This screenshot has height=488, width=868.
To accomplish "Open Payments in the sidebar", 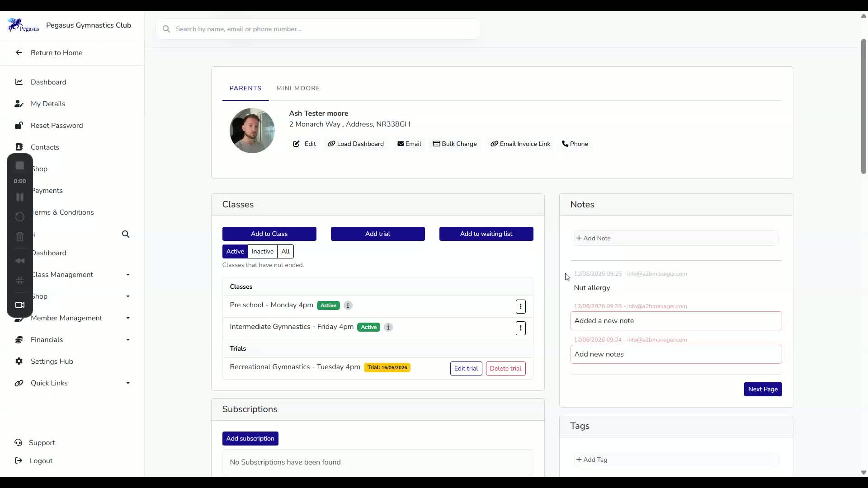I will [x=47, y=190].
